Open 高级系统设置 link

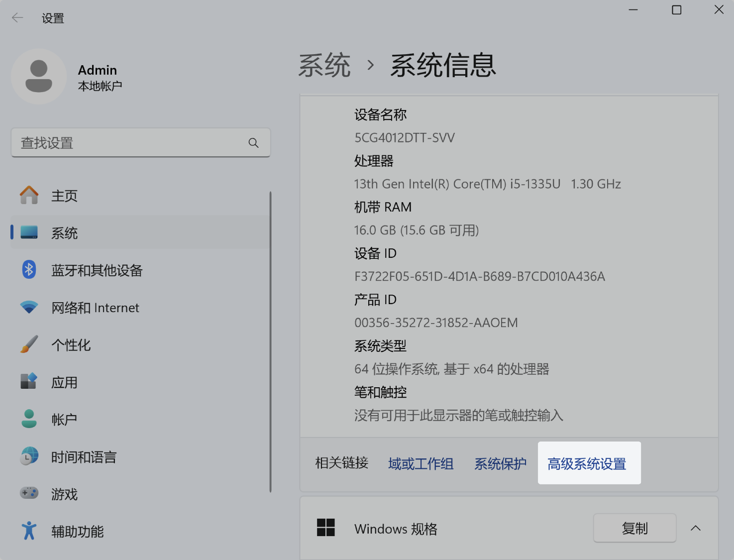[x=587, y=463]
